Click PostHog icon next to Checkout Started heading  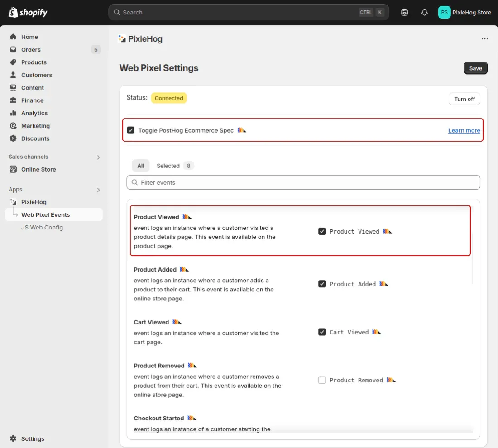point(192,418)
